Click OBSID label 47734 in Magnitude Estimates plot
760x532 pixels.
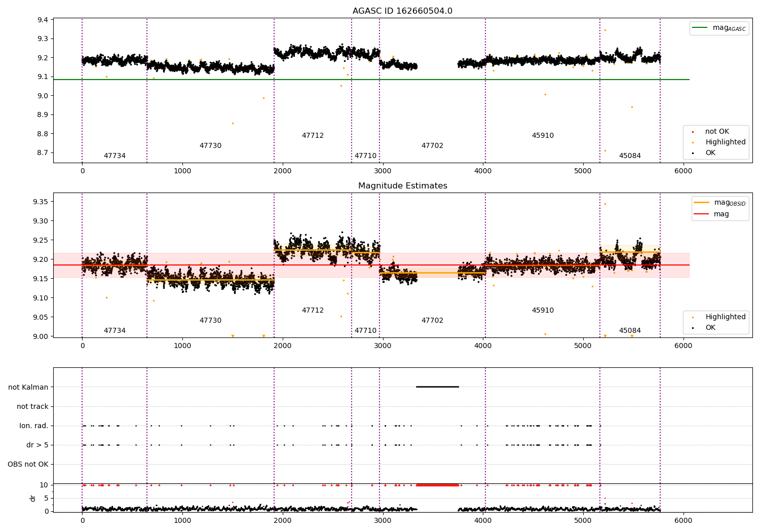(x=115, y=331)
